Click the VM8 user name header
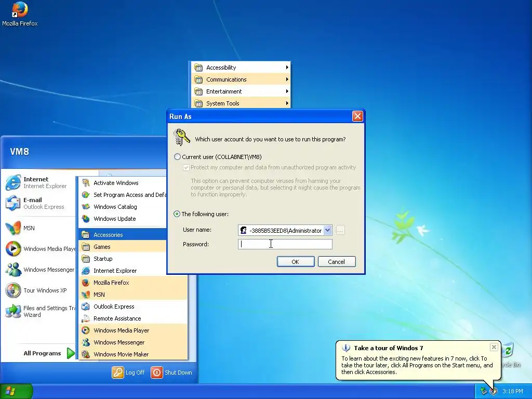Image resolution: width=532 pixels, height=399 pixels. point(19,152)
